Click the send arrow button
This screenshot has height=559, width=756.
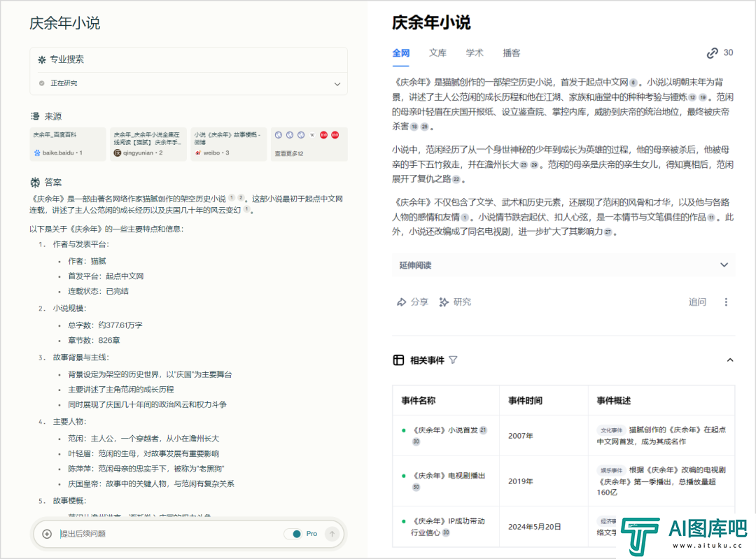(x=332, y=534)
